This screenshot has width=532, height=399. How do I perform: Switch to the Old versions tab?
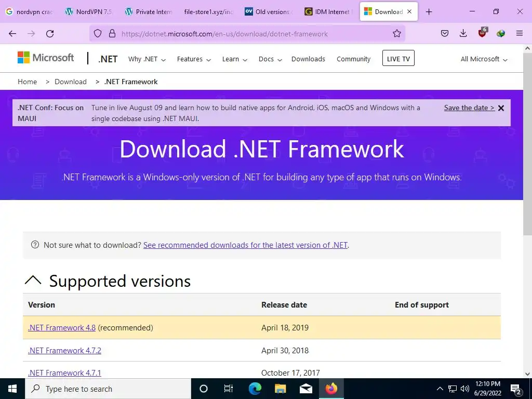269,12
